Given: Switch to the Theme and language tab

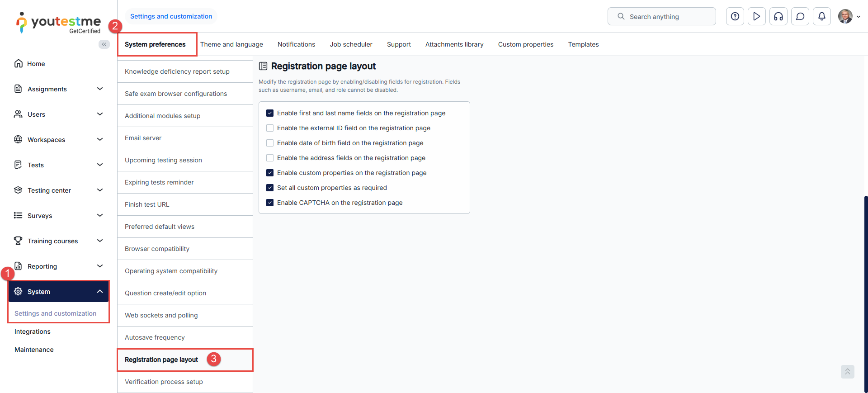Looking at the screenshot, I should 231,44.
